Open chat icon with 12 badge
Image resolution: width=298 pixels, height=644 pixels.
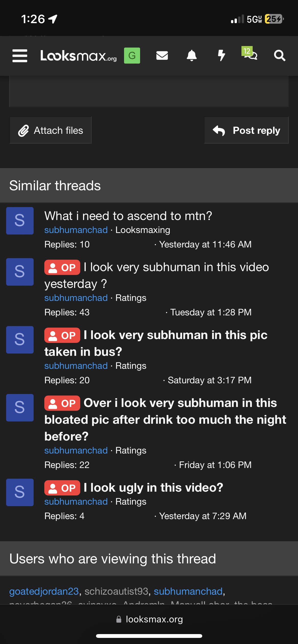tap(250, 53)
